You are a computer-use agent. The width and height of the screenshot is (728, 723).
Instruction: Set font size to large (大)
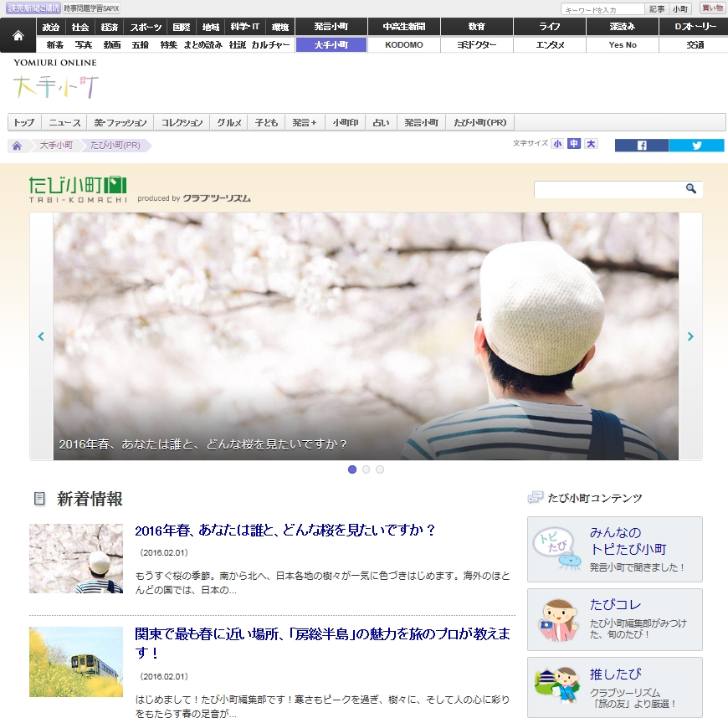[591, 144]
